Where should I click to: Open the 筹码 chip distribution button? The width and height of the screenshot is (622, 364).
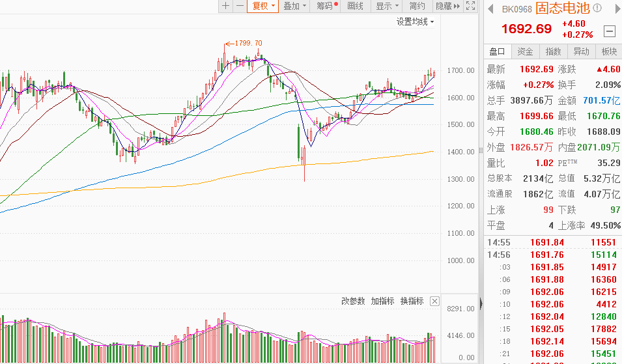[x=326, y=6]
